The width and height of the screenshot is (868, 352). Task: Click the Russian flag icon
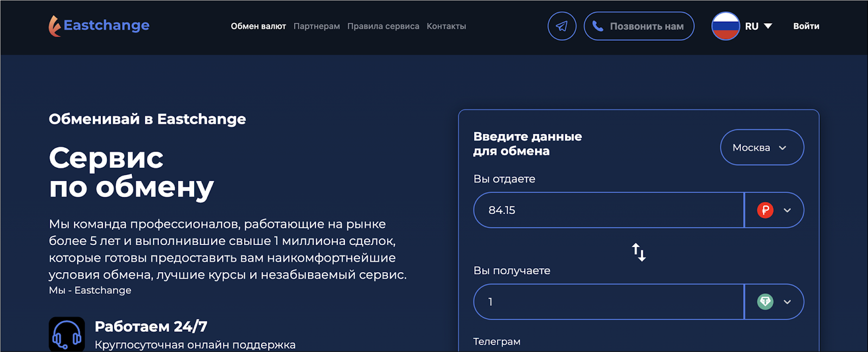pos(726,26)
